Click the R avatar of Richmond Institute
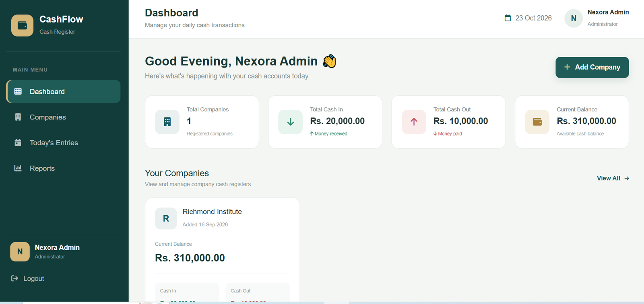Screen dimensions: 644x304 [x=166, y=218]
